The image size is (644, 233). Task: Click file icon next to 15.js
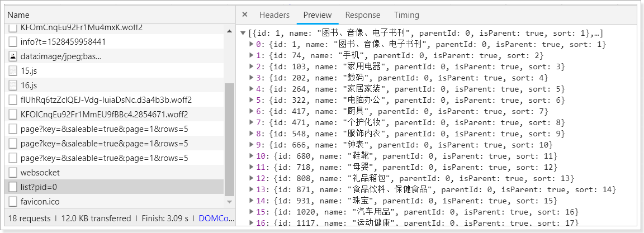(x=13, y=70)
